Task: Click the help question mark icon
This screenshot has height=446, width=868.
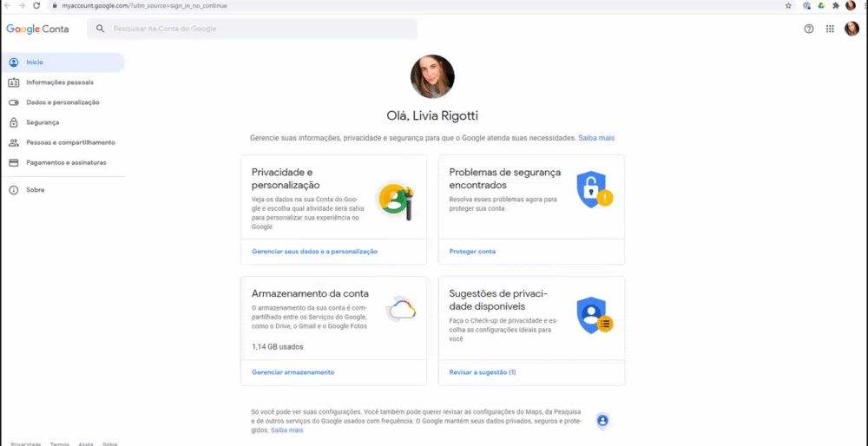Action: click(809, 29)
